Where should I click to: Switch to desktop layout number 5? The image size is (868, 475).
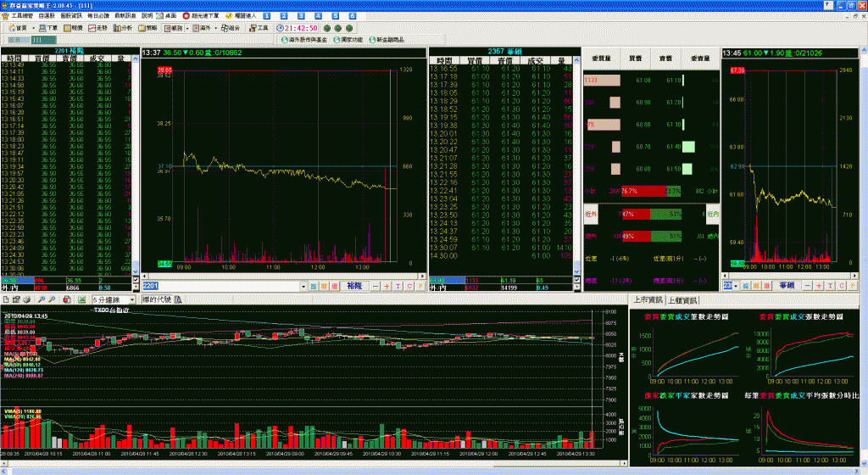(335, 16)
